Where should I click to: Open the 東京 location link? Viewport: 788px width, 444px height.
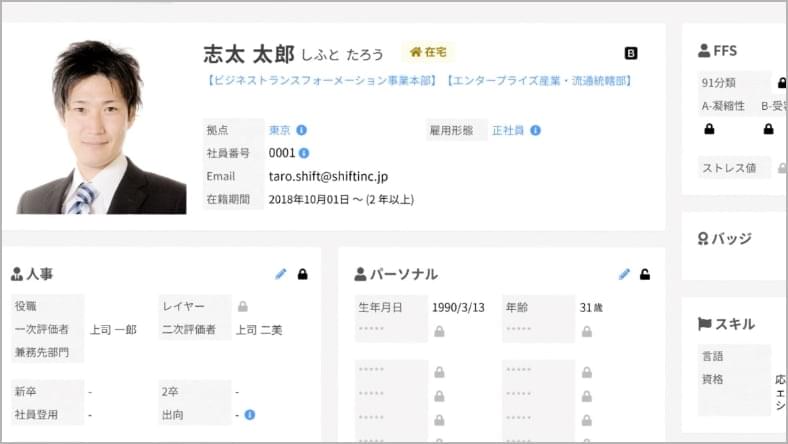click(280, 130)
